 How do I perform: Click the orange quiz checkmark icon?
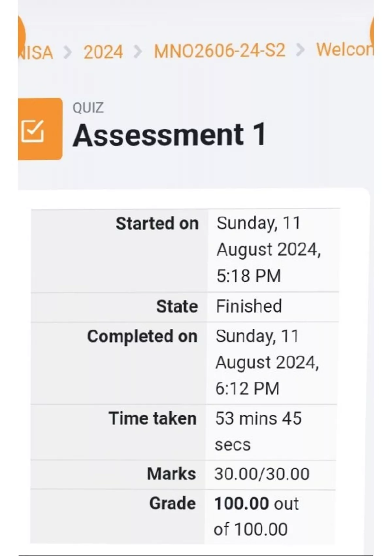tap(33, 131)
